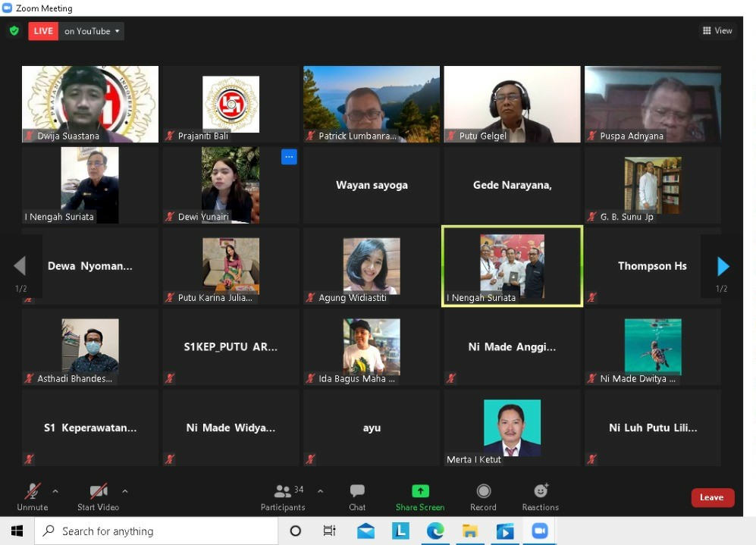
Task: Go to previous gallery page arrow
Action: (x=20, y=266)
